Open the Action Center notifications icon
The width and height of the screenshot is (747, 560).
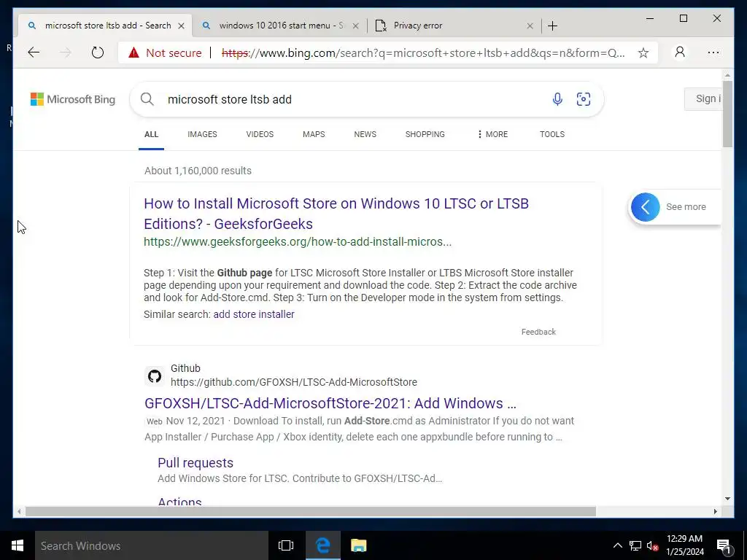click(x=724, y=546)
